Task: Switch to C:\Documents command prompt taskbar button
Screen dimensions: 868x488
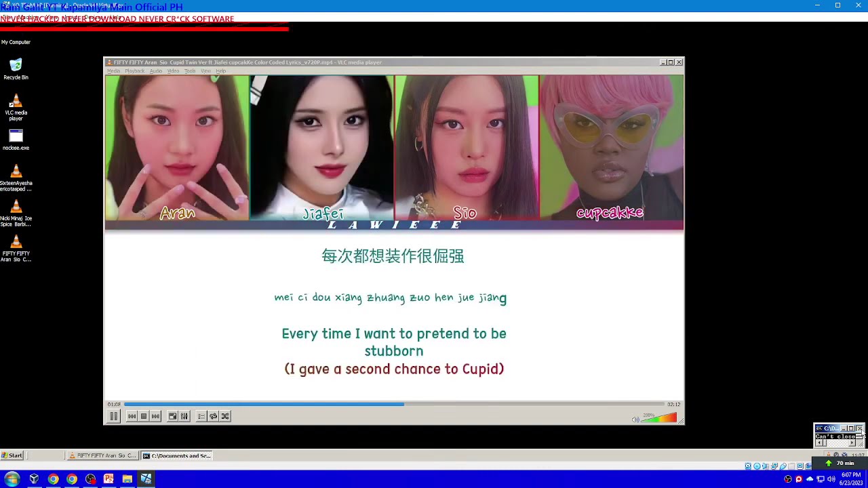Action: [177, 455]
